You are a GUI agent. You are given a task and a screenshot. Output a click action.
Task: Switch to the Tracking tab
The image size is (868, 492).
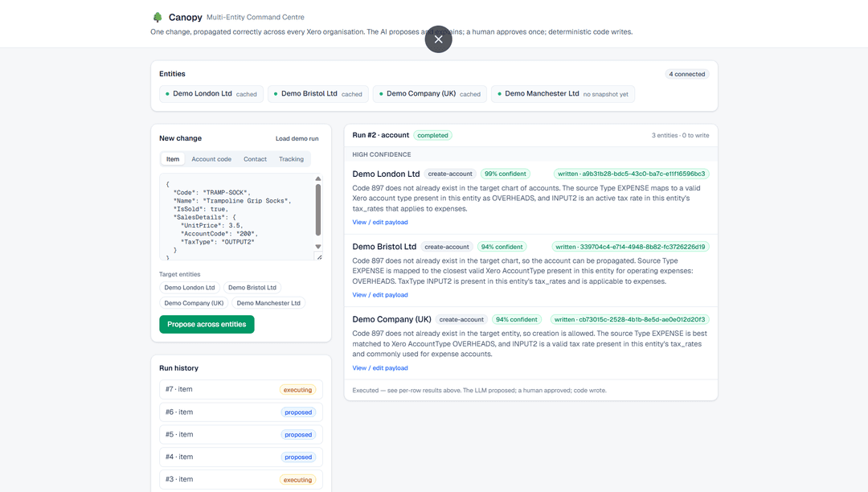click(291, 159)
